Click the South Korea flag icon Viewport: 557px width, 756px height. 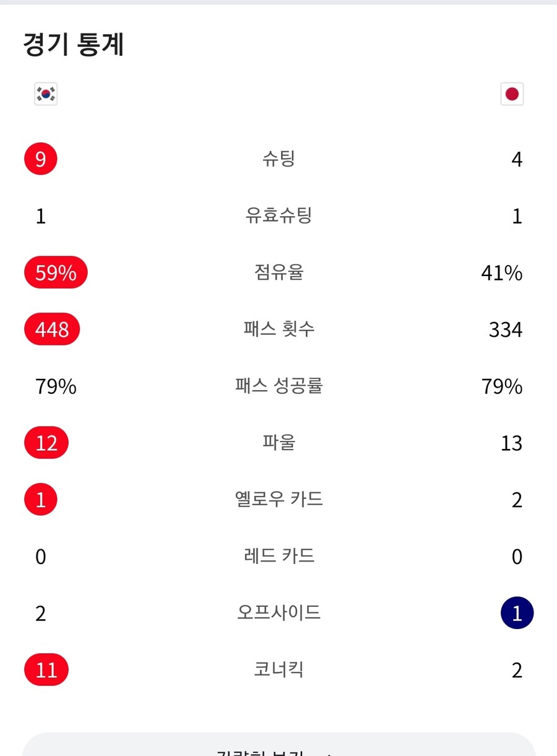(x=46, y=94)
